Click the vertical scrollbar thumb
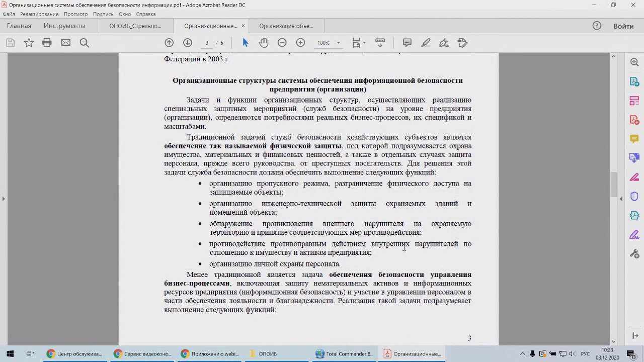The height and width of the screenshot is (362, 644). [613, 185]
